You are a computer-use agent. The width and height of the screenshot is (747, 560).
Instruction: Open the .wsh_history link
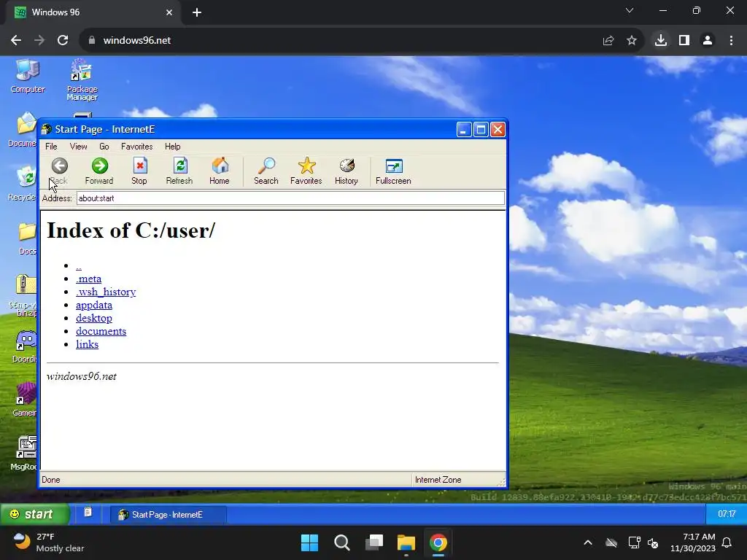click(x=106, y=292)
